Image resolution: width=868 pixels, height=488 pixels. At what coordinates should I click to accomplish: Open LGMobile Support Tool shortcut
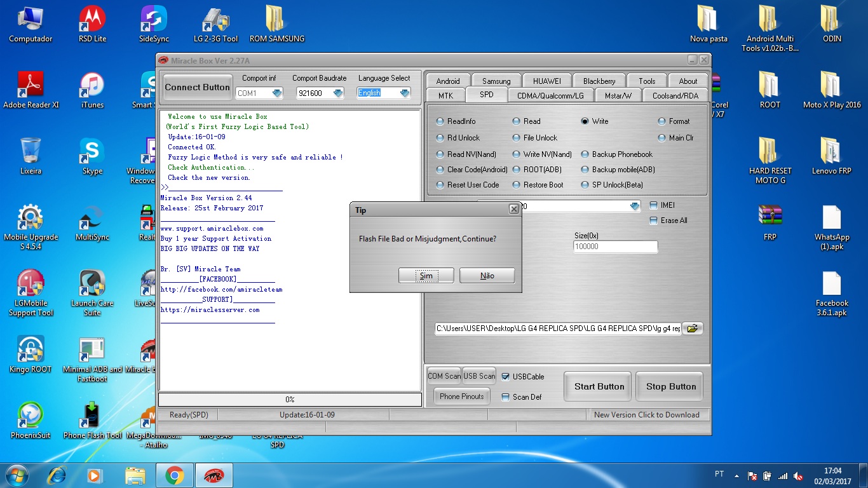[31, 293]
